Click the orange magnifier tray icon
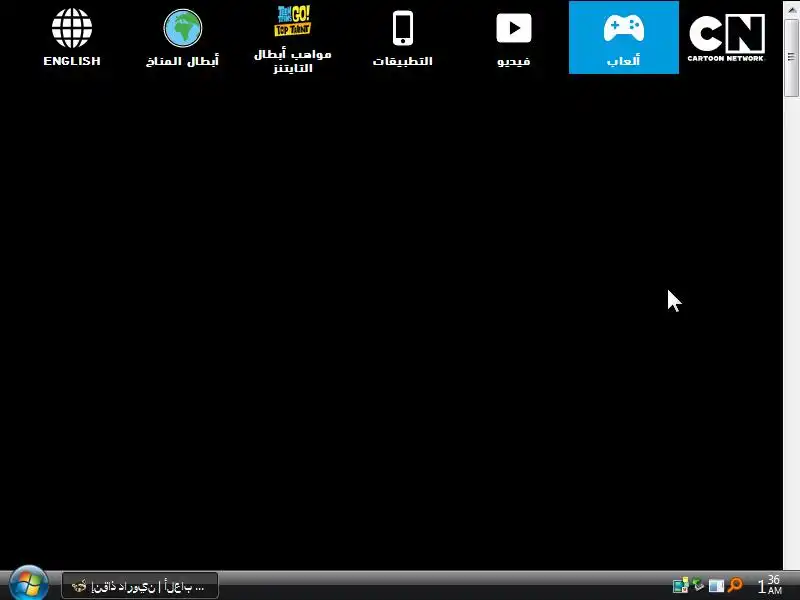This screenshot has height=600, width=800. point(735,585)
